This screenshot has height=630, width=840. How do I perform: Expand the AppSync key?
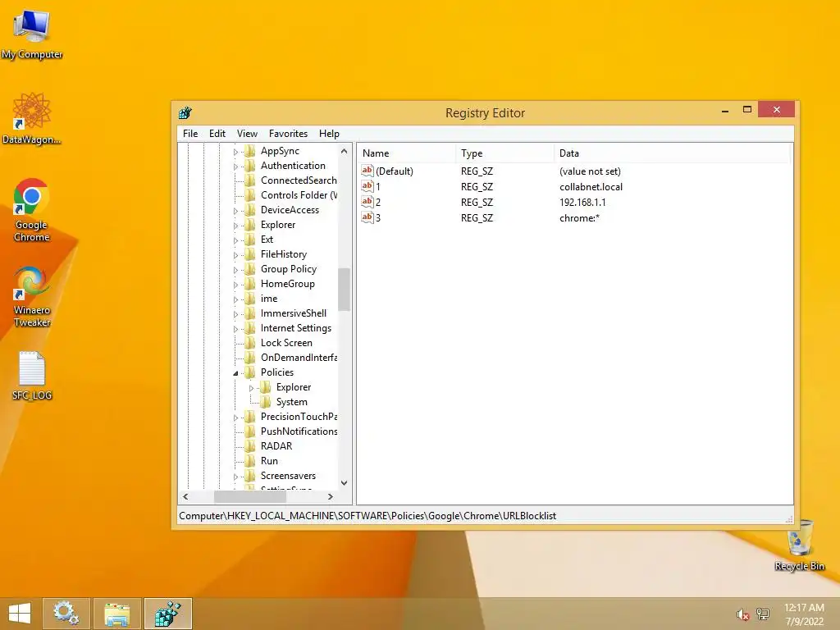(x=235, y=152)
